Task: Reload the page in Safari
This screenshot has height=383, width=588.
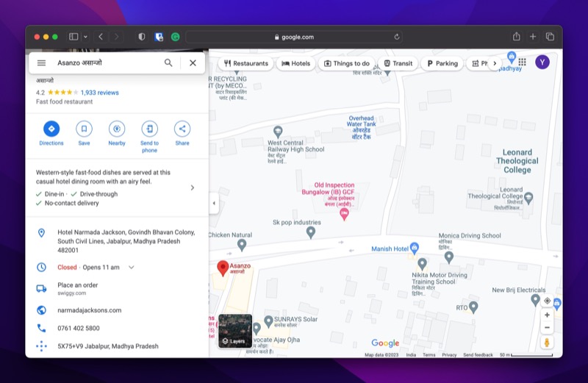Action: 397,37
